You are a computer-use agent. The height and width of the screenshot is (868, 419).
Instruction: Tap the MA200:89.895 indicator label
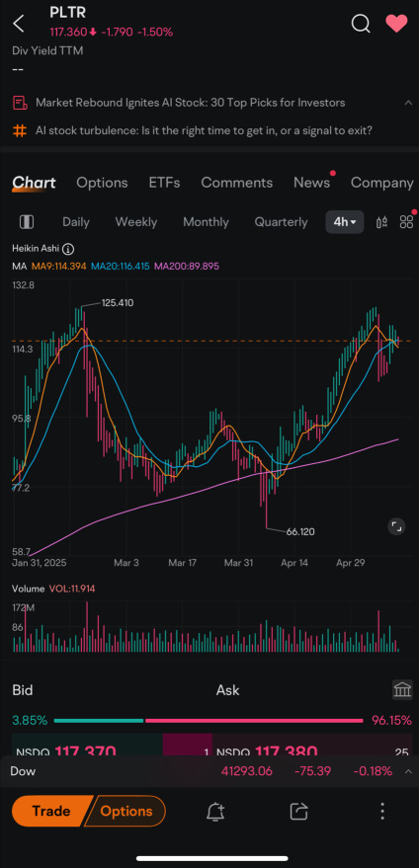pos(187,267)
